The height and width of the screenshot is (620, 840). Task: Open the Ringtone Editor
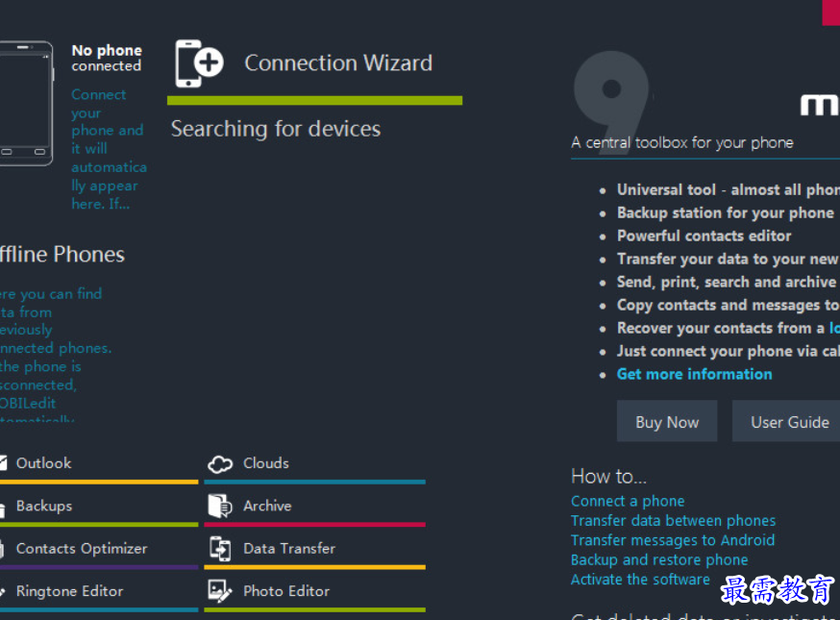(69, 591)
